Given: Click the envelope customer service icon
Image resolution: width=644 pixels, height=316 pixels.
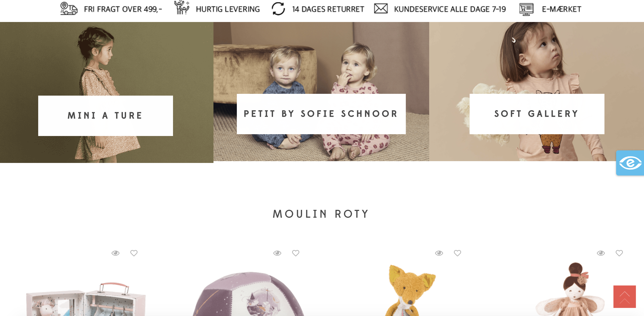Looking at the screenshot, I should [x=381, y=9].
